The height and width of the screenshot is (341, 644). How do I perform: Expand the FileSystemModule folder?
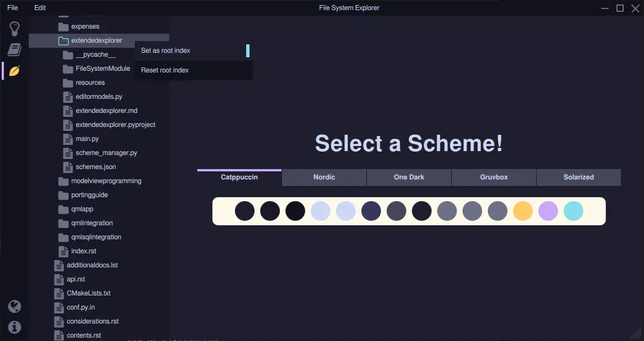coord(102,69)
